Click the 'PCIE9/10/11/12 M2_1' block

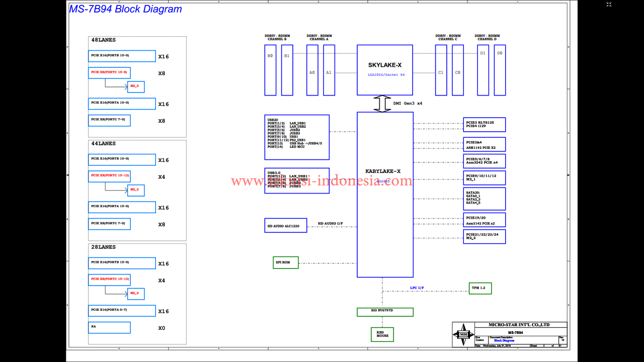click(485, 177)
